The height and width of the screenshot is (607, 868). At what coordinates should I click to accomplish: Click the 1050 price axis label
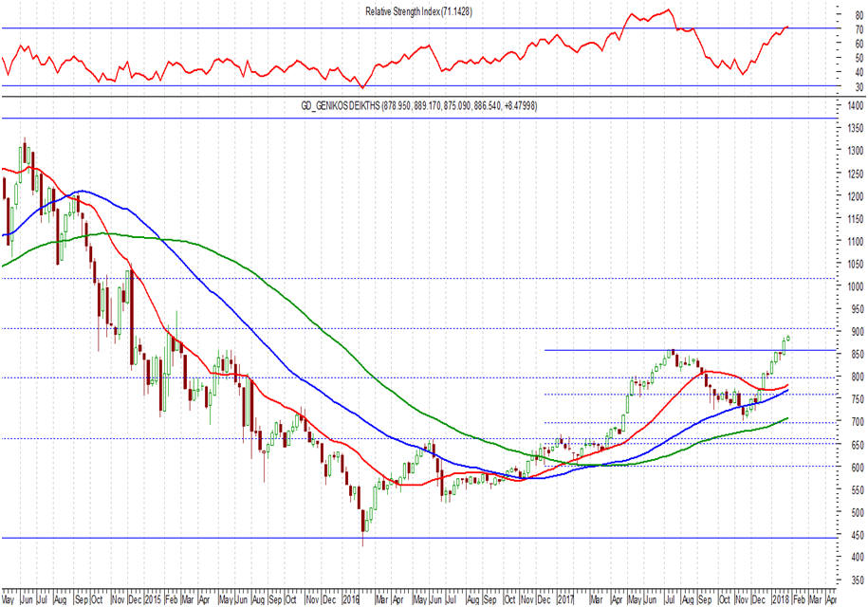[856, 265]
